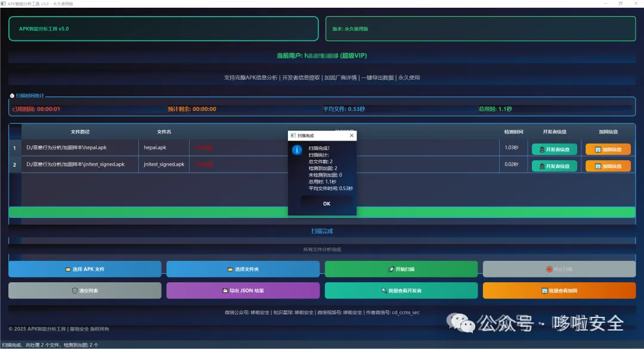The height and width of the screenshot is (349, 644).
Task: Click the 1.03秒 detection time cell
Action: (x=513, y=148)
